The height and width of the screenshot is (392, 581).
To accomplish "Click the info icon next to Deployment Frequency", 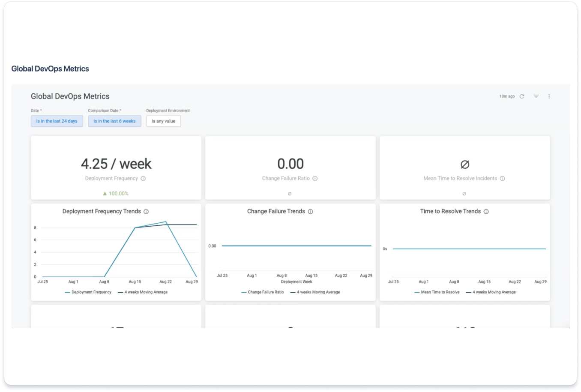I will [144, 178].
